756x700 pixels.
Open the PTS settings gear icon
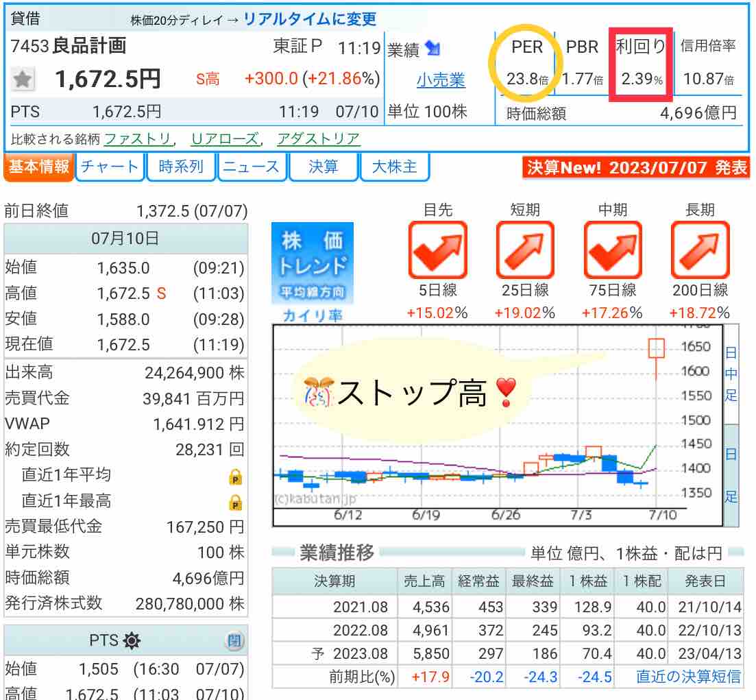(131, 640)
